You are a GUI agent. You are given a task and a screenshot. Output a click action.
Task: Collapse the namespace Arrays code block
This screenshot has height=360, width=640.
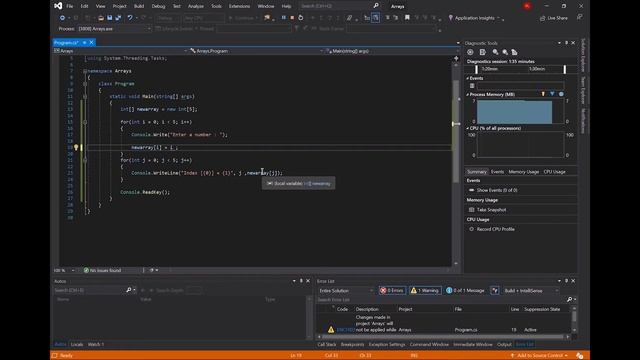[x=85, y=71]
